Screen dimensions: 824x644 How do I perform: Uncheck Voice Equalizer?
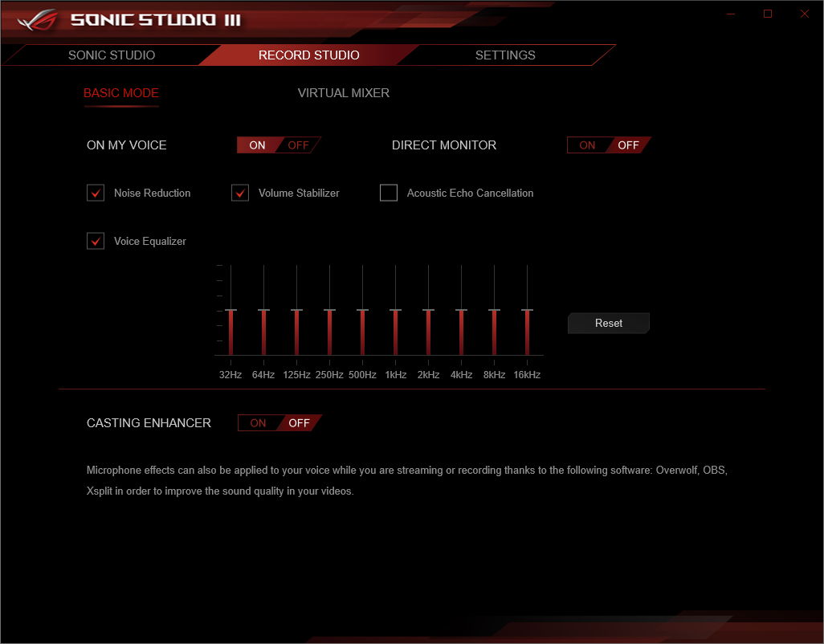[x=96, y=241]
